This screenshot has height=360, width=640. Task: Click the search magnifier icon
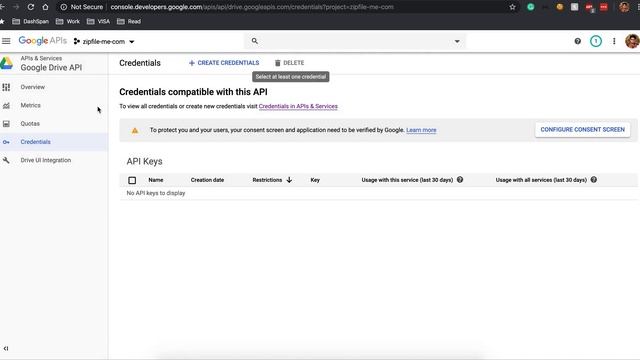click(255, 41)
